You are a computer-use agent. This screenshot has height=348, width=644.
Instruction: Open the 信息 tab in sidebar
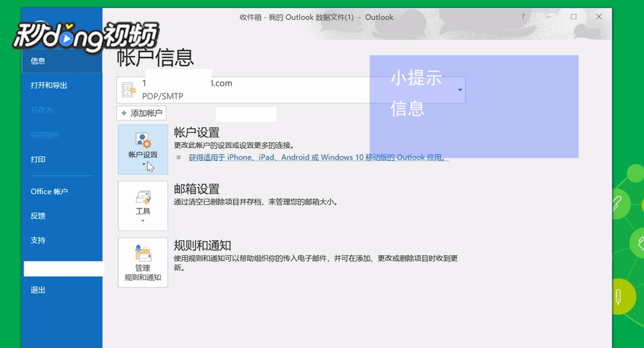click(x=62, y=61)
